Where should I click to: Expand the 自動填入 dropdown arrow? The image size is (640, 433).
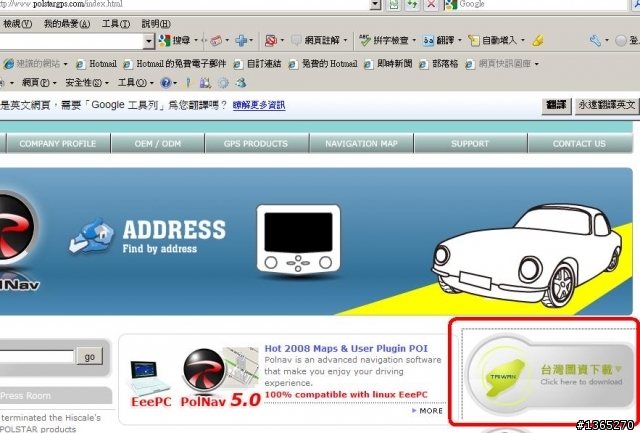point(523,40)
